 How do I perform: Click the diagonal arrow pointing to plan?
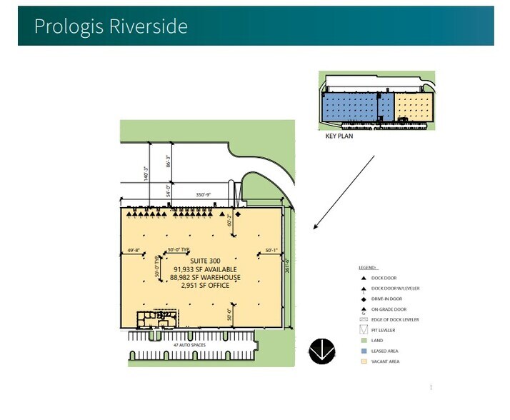343,193
